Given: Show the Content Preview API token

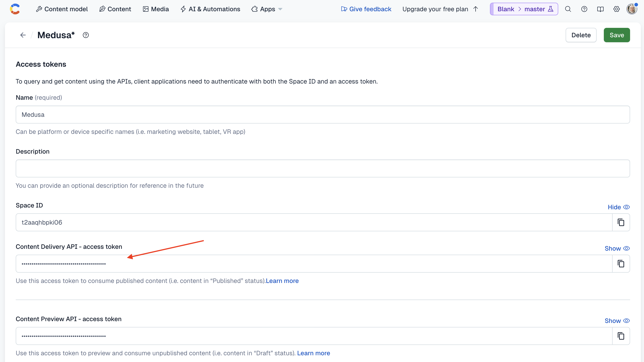Looking at the screenshot, I should [x=617, y=320].
